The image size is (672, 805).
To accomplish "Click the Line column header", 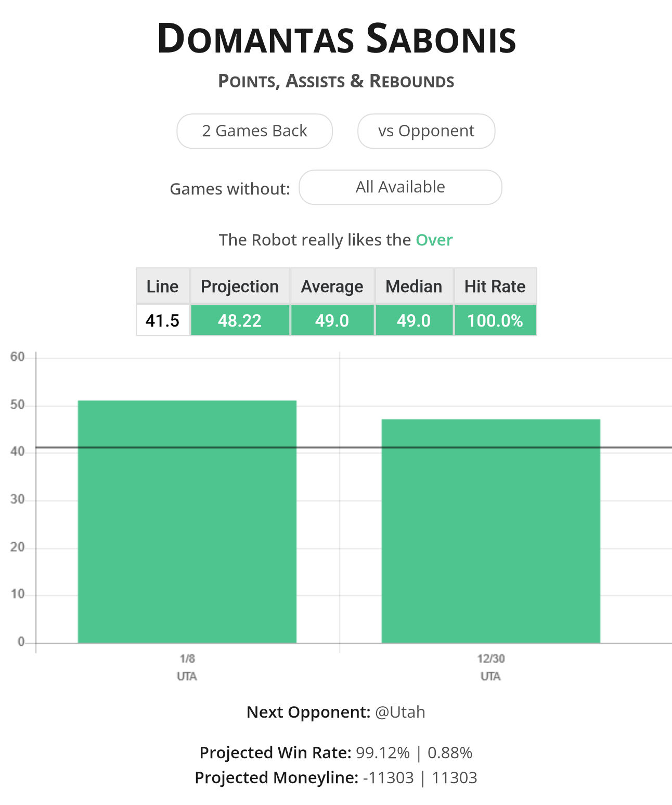I will [x=163, y=286].
